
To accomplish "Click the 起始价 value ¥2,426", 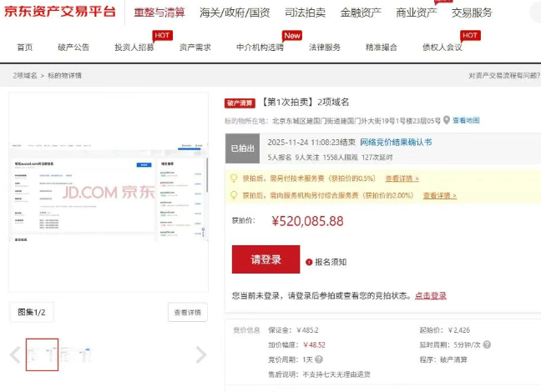I will point(459,330).
